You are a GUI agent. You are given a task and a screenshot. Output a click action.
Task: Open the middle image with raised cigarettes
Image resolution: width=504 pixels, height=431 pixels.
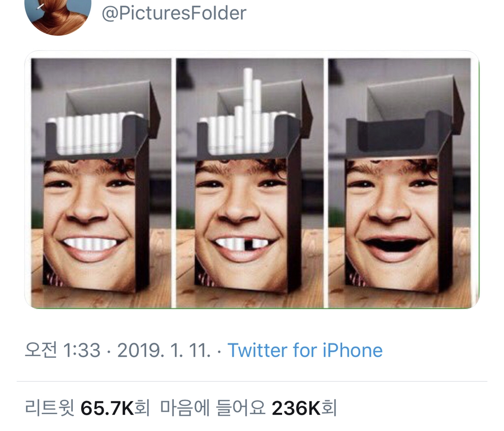[x=250, y=183]
